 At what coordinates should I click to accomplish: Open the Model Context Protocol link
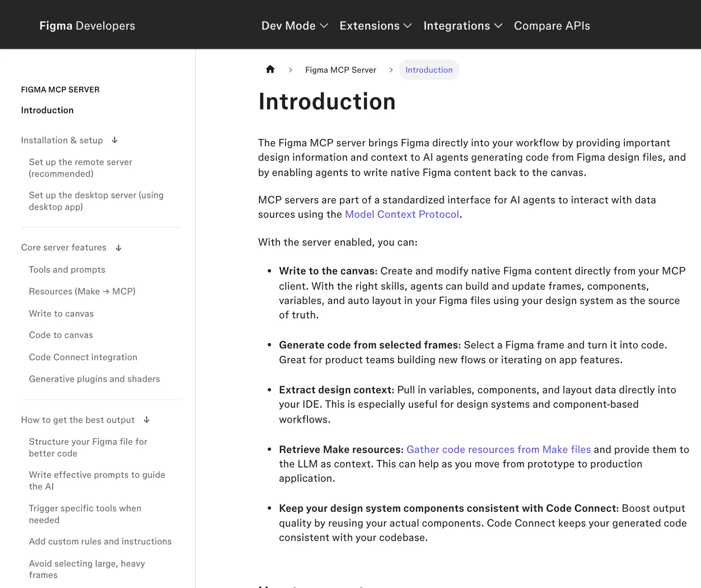pyautogui.click(x=402, y=214)
